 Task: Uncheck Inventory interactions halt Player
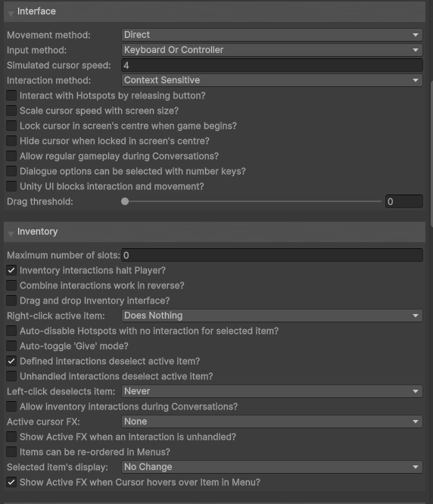tap(11, 270)
